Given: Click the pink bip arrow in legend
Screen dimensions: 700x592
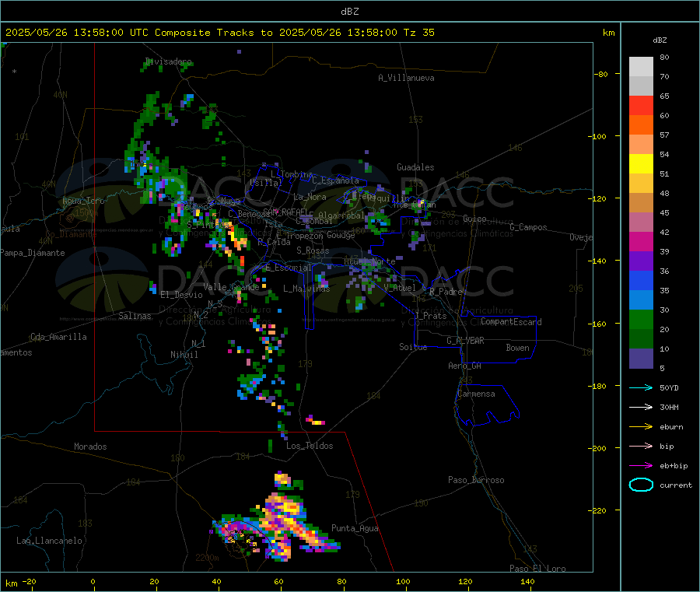Looking at the screenshot, I should pos(641,446).
